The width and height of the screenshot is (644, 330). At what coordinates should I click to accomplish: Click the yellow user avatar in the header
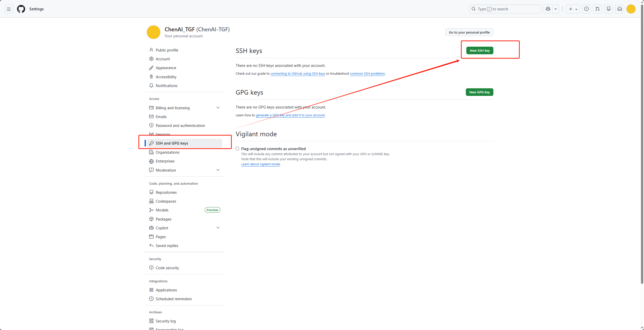point(631,9)
